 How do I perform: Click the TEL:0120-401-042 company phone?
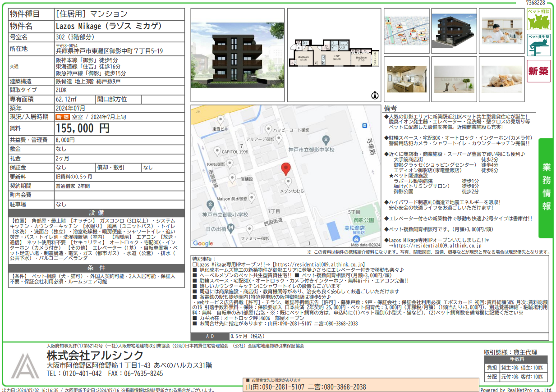[74, 374]
